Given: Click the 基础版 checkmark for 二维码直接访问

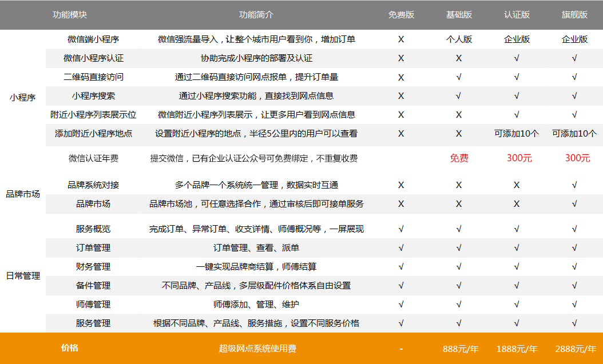Looking at the screenshot, I should tap(459, 77).
